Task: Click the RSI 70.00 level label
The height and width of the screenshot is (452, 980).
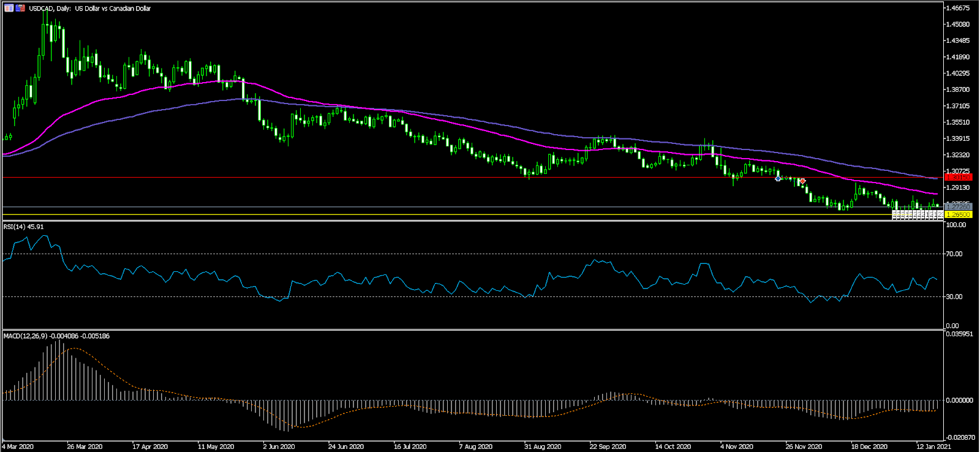Action: click(956, 254)
